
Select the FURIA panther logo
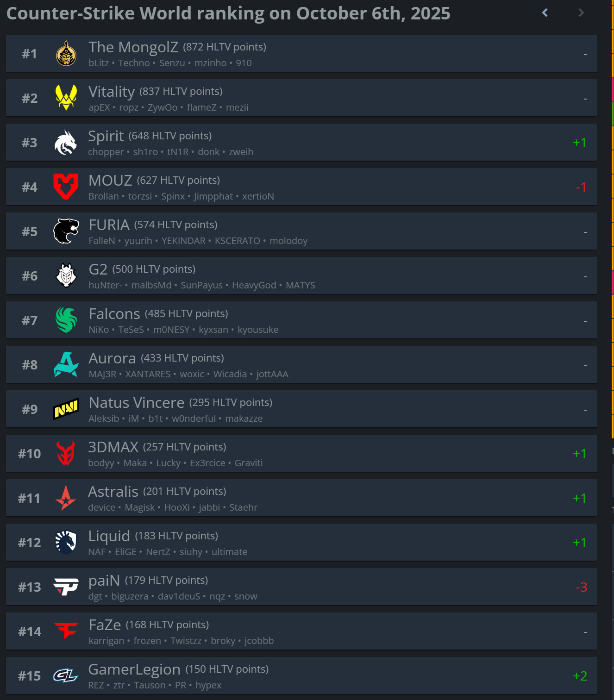click(66, 231)
